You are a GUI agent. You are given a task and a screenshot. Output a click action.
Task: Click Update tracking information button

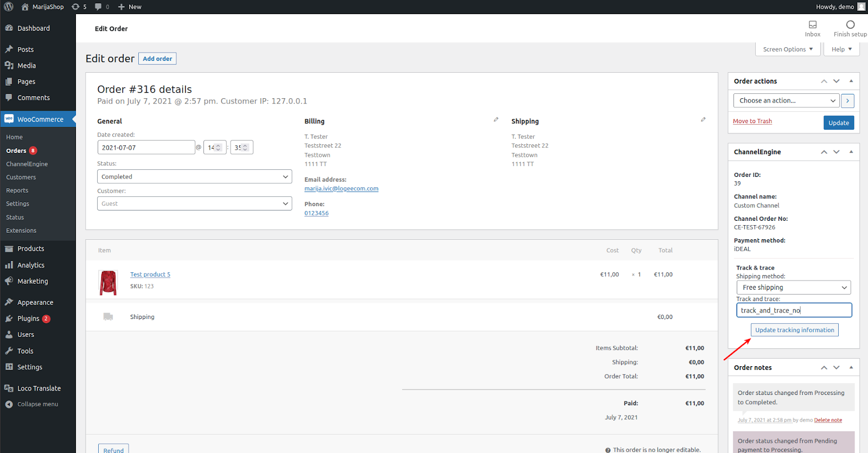pos(794,330)
